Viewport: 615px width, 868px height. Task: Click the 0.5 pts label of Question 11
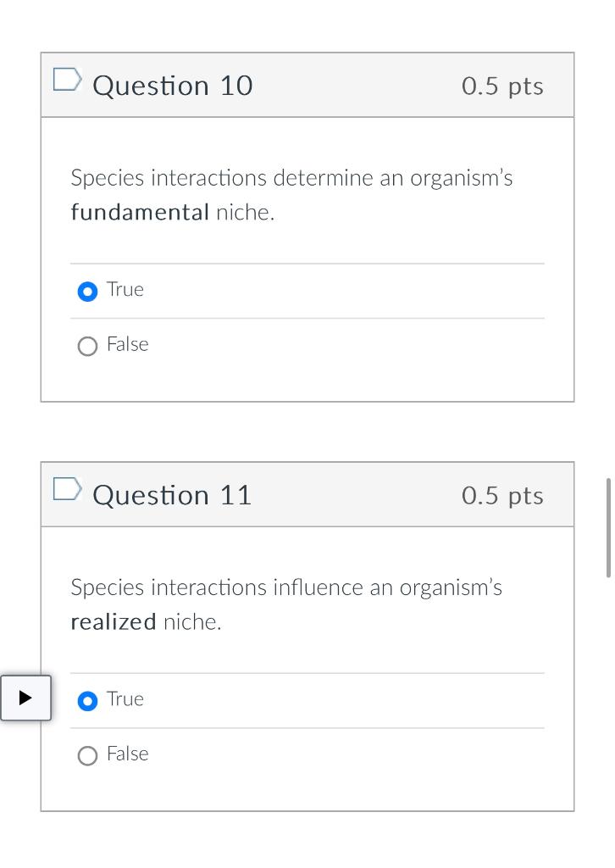[x=502, y=495]
